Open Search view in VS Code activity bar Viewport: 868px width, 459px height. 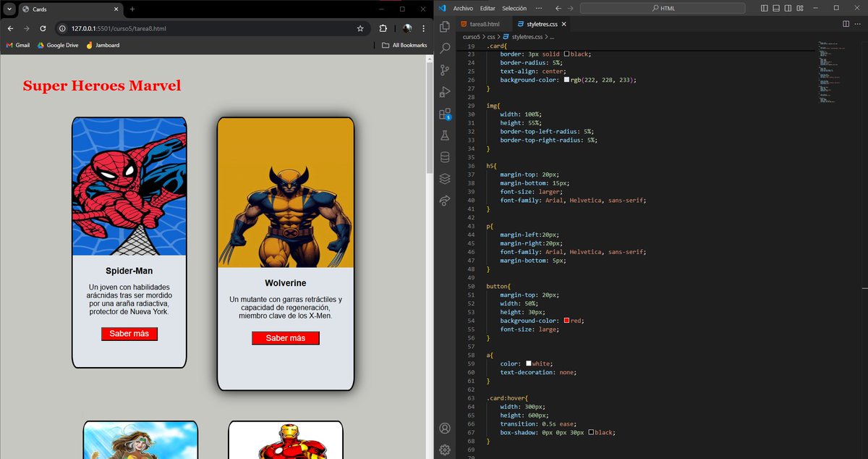[445, 48]
